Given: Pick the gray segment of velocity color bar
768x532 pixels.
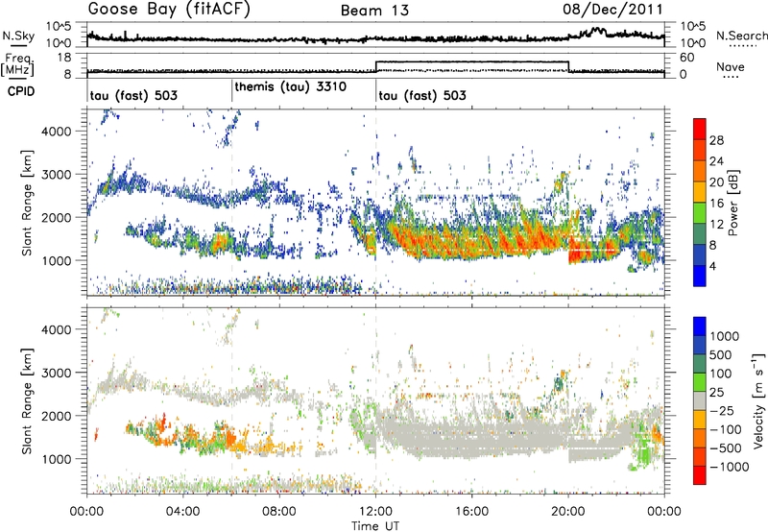Looking at the screenshot, I should coord(700,400).
